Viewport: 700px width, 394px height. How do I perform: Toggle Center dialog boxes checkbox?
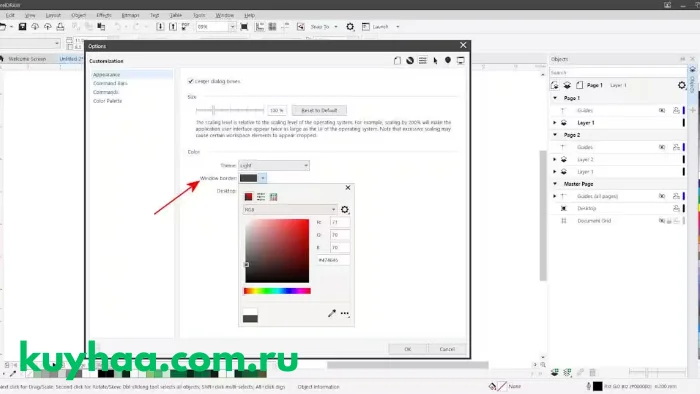[x=191, y=81]
